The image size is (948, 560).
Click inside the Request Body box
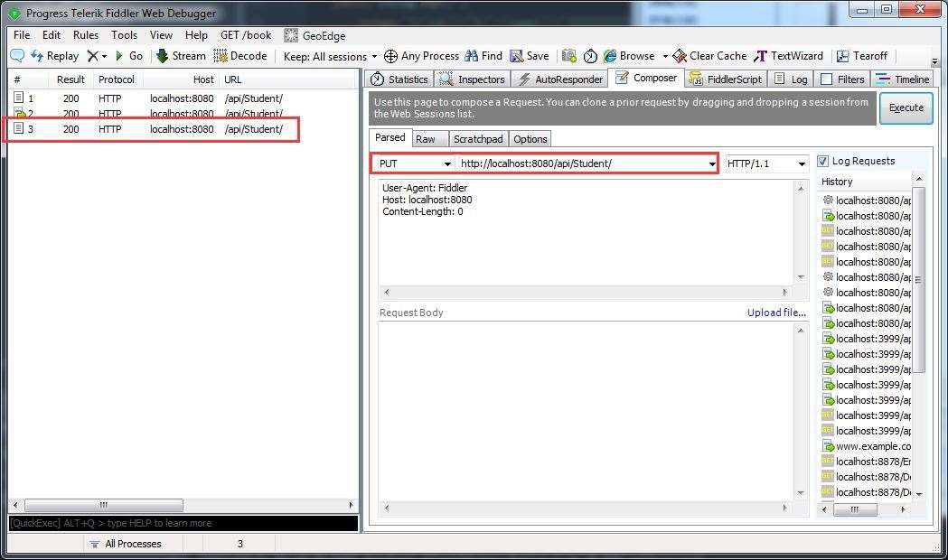[x=587, y=411]
